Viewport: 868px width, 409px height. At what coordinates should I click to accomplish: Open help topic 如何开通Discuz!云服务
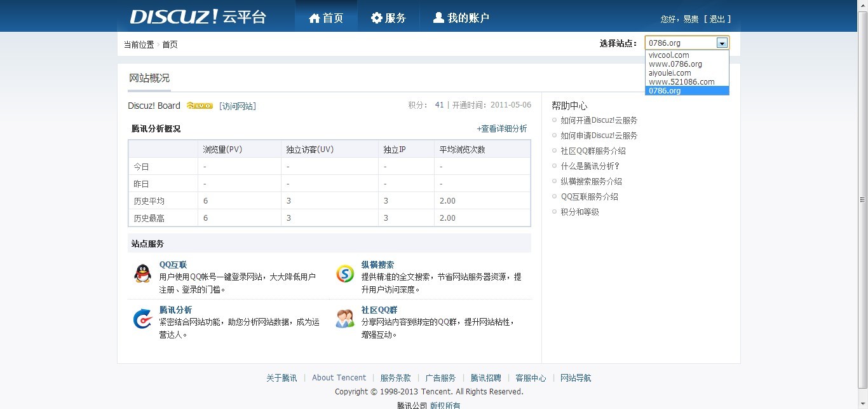[x=599, y=120]
